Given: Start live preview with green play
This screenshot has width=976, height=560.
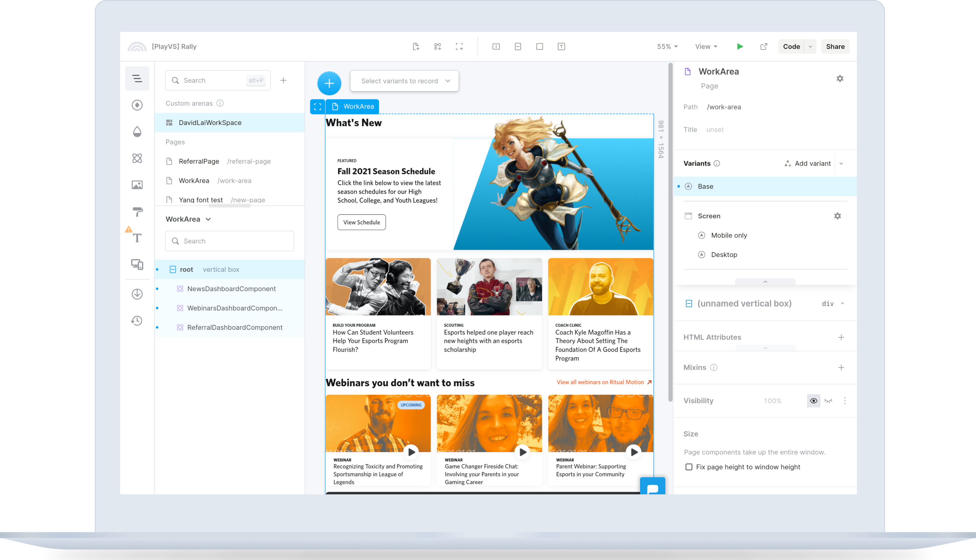Looking at the screenshot, I should point(740,46).
